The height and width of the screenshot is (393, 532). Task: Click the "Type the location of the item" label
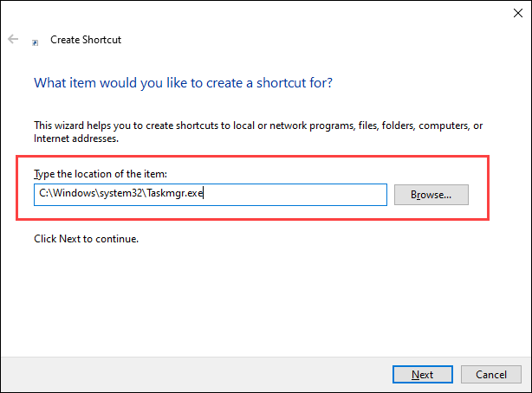(x=106, y=175)
